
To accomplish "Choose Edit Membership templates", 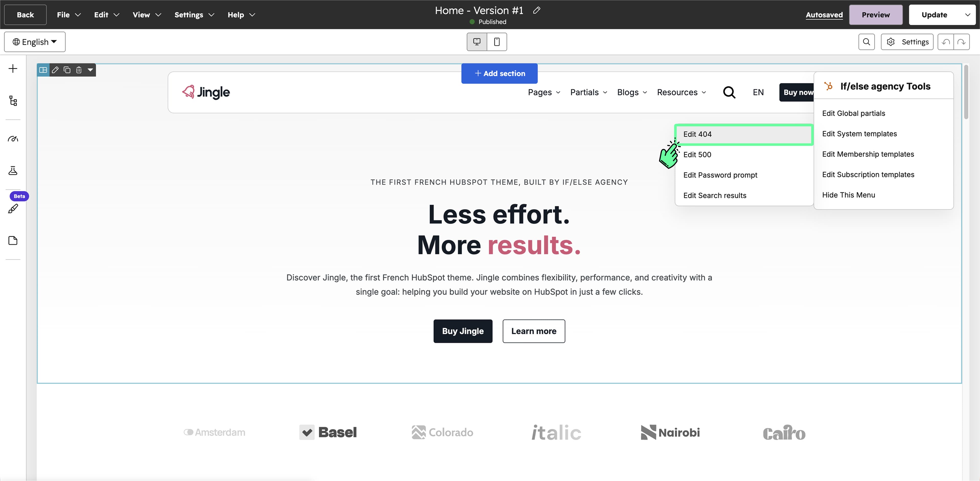I will pos(883,154).
